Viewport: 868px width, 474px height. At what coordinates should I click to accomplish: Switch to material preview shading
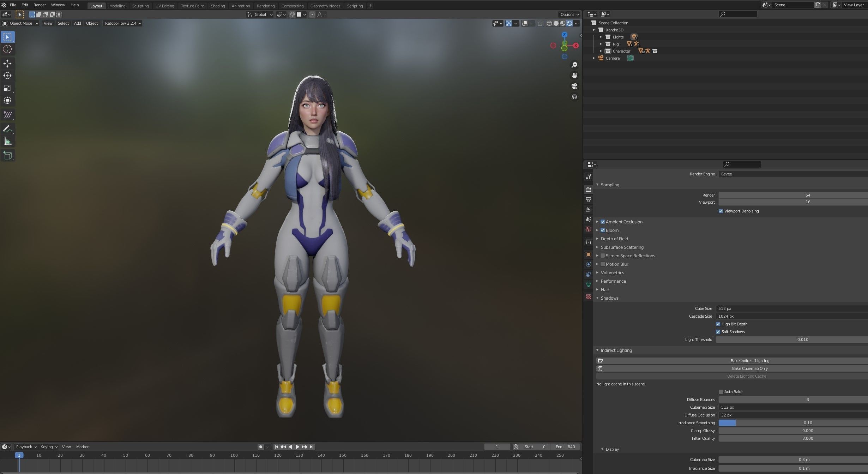pos(563,23)
